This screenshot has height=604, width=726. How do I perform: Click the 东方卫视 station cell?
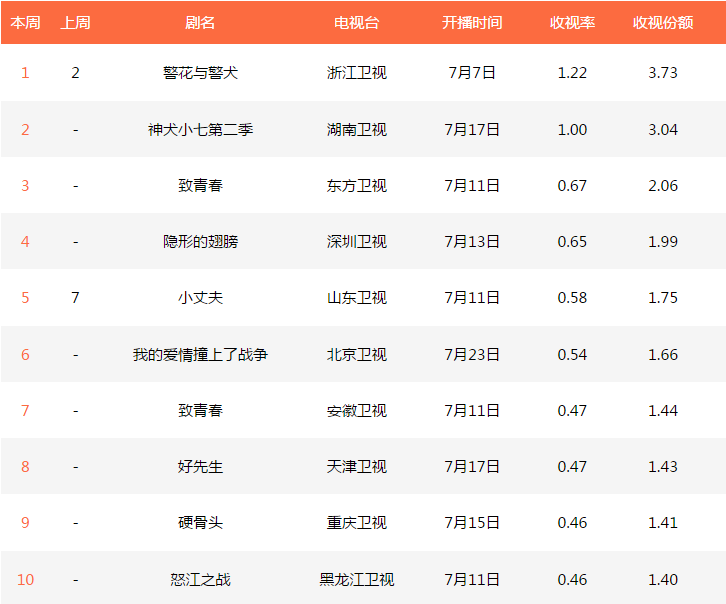tap(357, 186)
